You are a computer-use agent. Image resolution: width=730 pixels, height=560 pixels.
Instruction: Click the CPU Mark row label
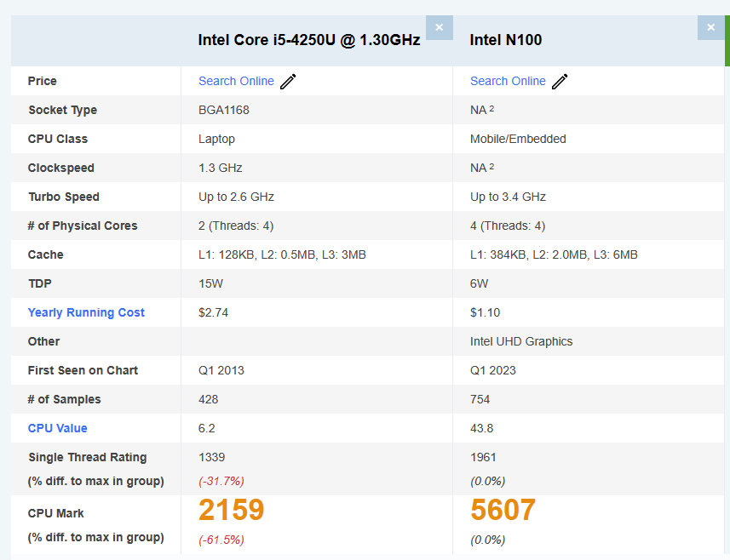click(56, 513)
